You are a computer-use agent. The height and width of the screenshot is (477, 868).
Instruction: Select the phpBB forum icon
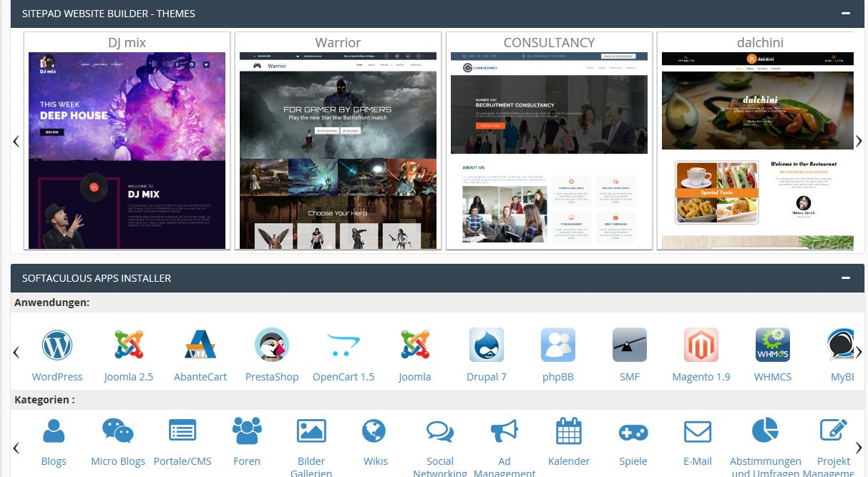tap(558, 345)
